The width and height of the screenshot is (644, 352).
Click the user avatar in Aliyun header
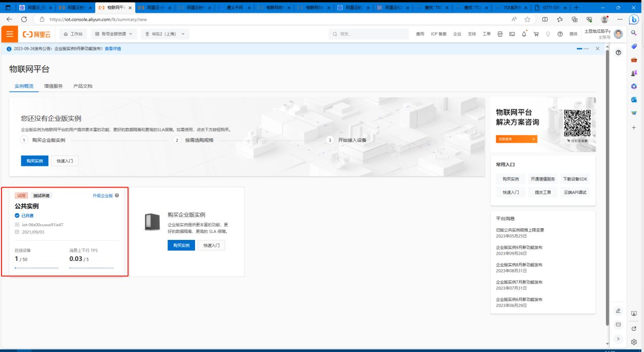click(x=618, y=34)
